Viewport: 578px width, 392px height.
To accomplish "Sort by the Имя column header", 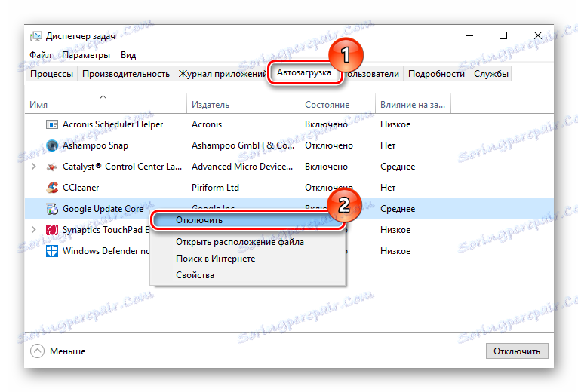I will (x=106, y=103).
